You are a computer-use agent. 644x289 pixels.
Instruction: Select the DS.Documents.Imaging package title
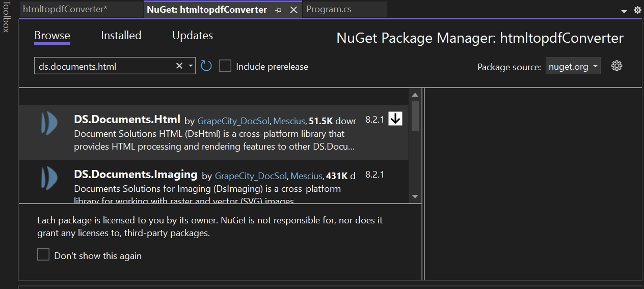tap(136, 175)
